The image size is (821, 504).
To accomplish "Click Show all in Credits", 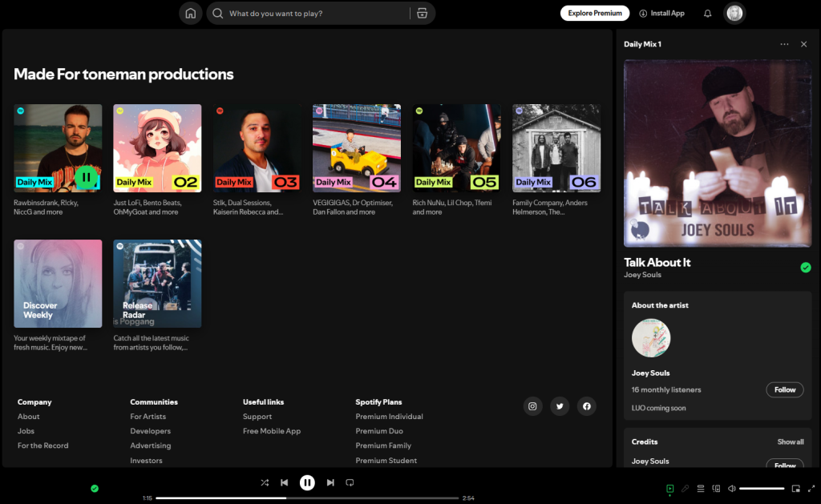I will (x=790, y=442).
